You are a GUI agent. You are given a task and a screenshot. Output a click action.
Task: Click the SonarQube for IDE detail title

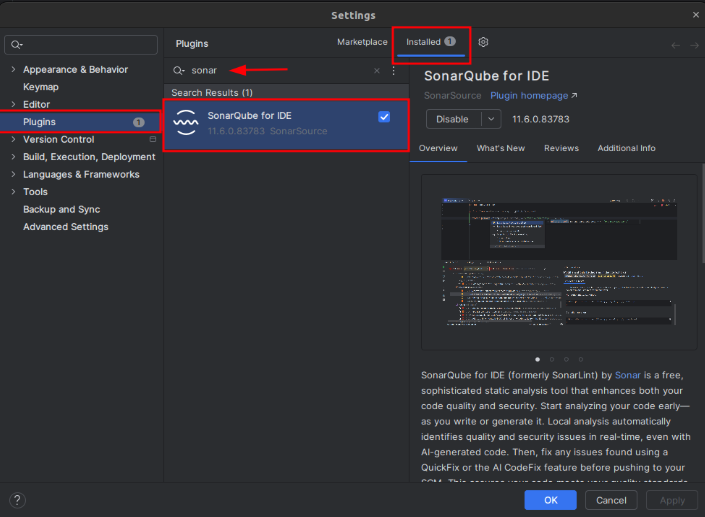coord(486,76)
